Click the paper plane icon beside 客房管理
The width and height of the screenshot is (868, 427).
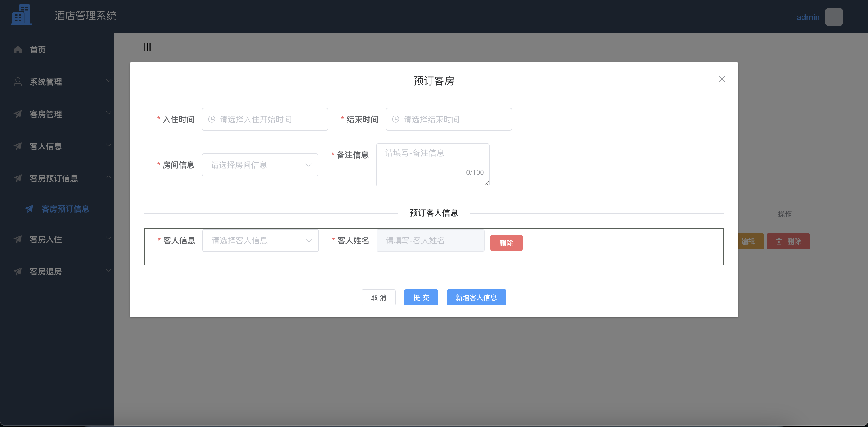tap(18, 114)
